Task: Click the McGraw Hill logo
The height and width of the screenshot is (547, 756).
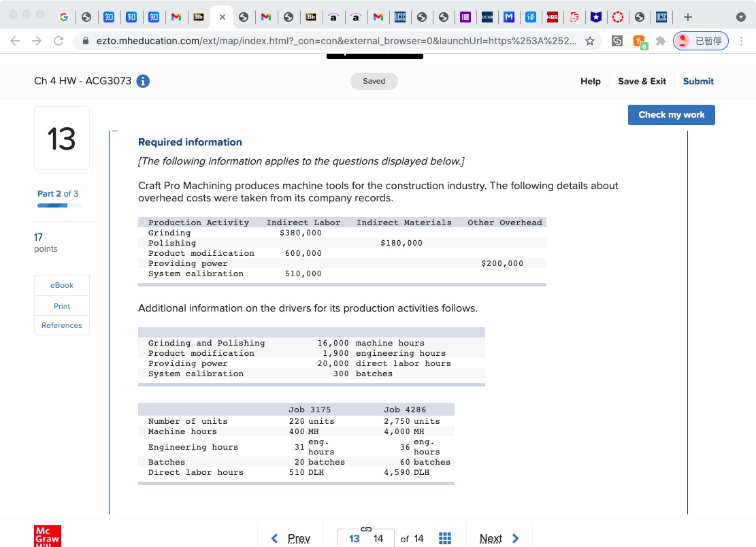Action: (x=48, y=536)
